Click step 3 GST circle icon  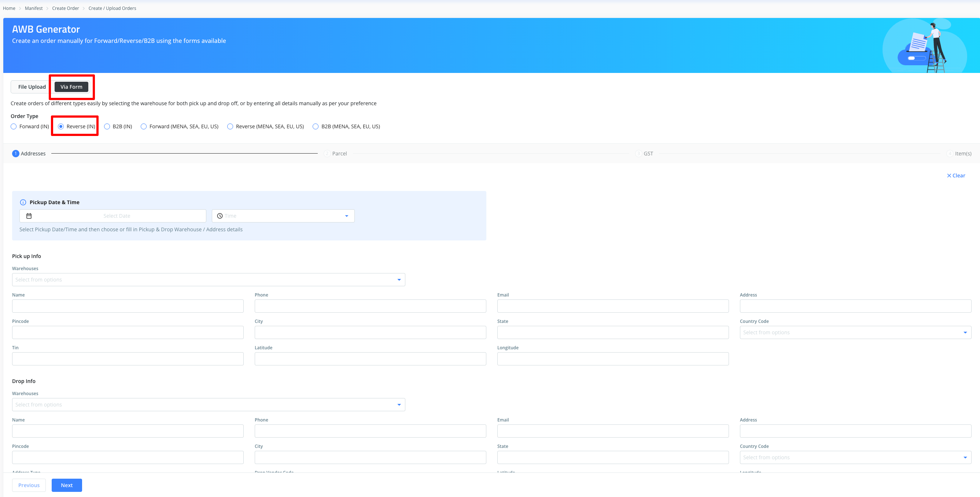638,153
